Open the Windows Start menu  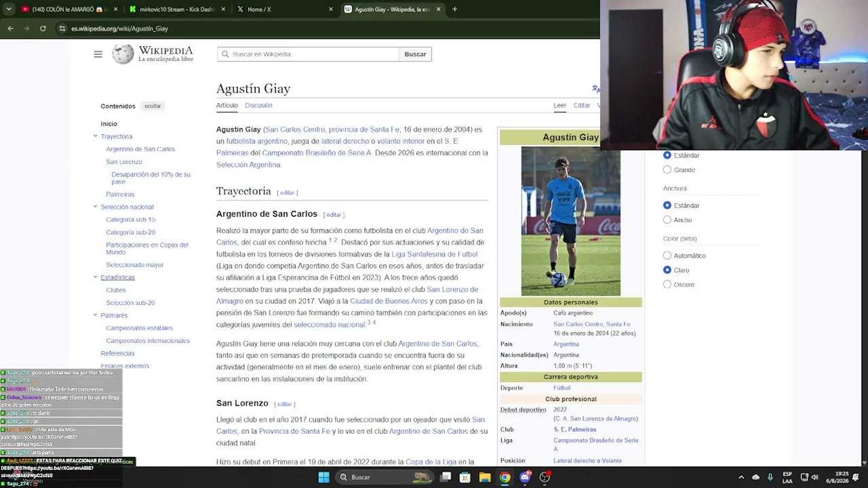(x=324, y=477)
